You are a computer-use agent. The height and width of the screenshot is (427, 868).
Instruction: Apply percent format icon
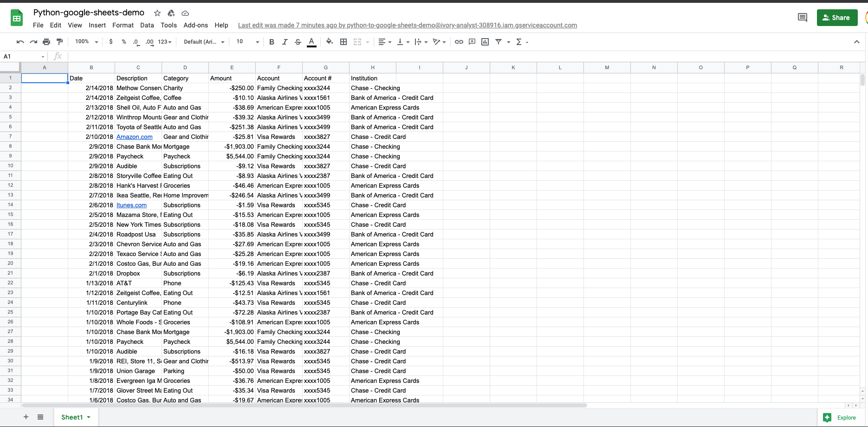click(123, 42)
